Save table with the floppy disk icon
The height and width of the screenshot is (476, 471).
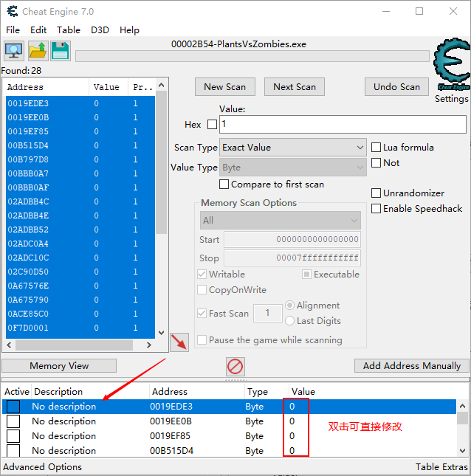pyautogui.click(x=61, y=51)
